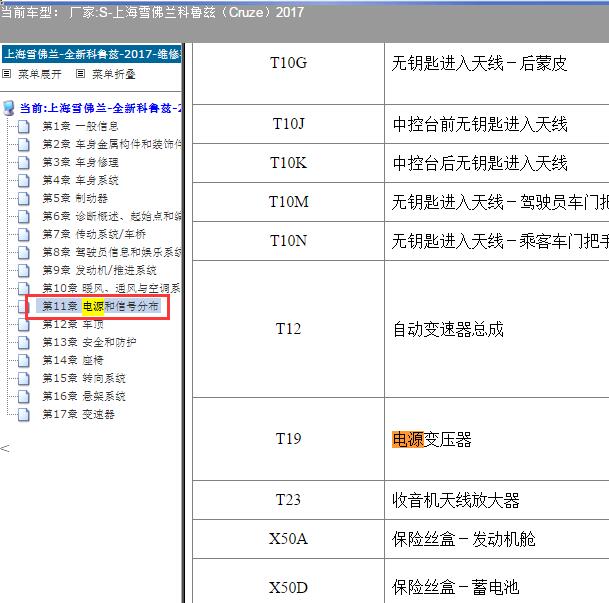This screenshot has width=609, height=603.
Task: Click highlighted cell 电源变压器
Action: (497, 439)
